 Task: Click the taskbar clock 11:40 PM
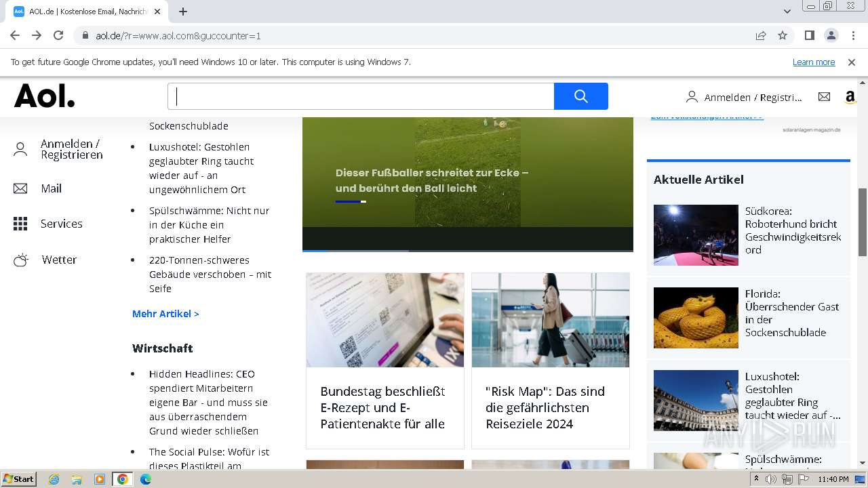[x=833, y=479]
